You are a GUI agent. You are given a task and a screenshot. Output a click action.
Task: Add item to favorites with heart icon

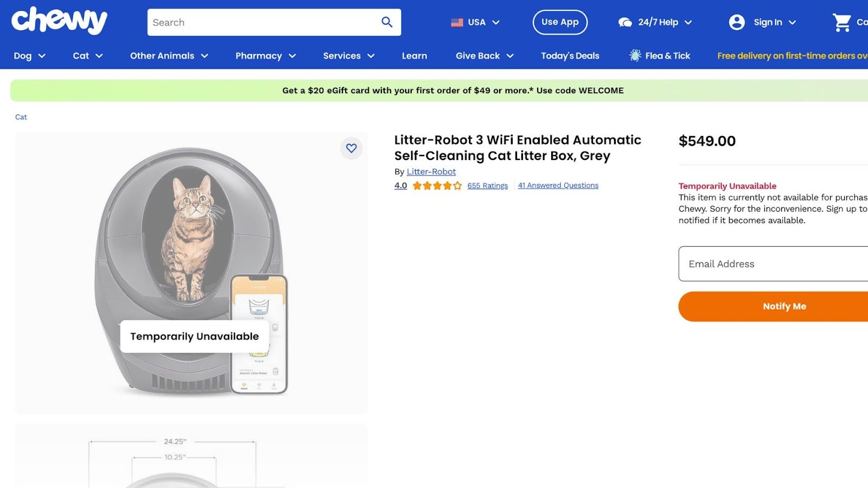pos(352,148)
